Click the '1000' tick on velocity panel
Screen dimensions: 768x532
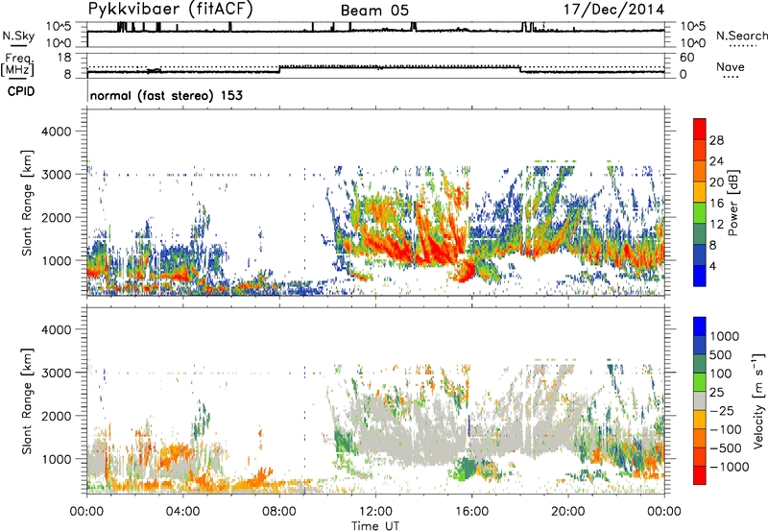point(56,458)
